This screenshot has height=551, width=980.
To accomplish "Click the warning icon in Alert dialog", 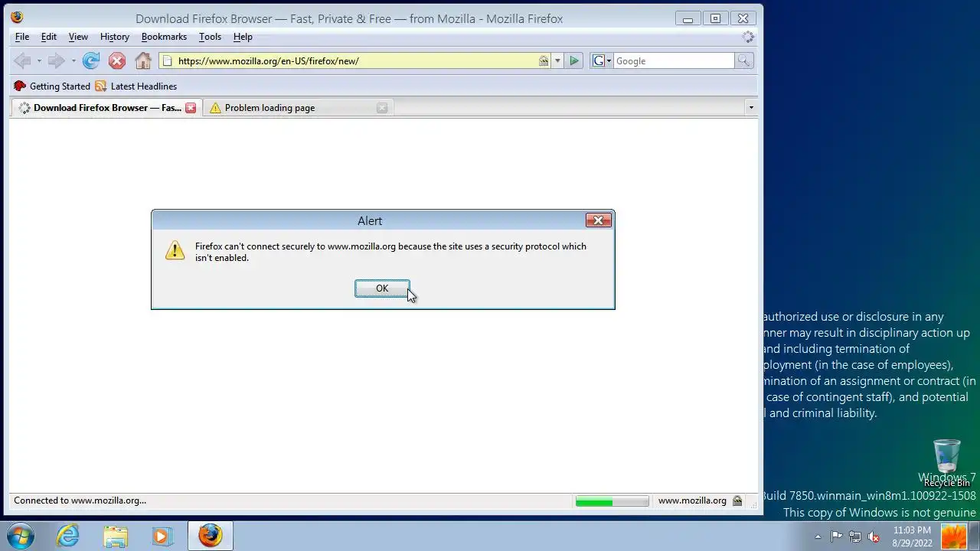I will click(175, 250).
